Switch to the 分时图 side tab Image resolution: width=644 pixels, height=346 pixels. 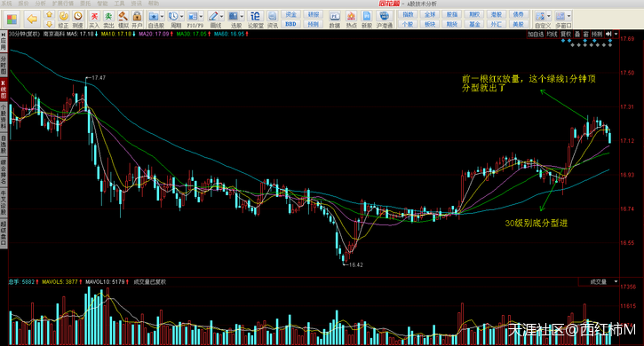4,65
